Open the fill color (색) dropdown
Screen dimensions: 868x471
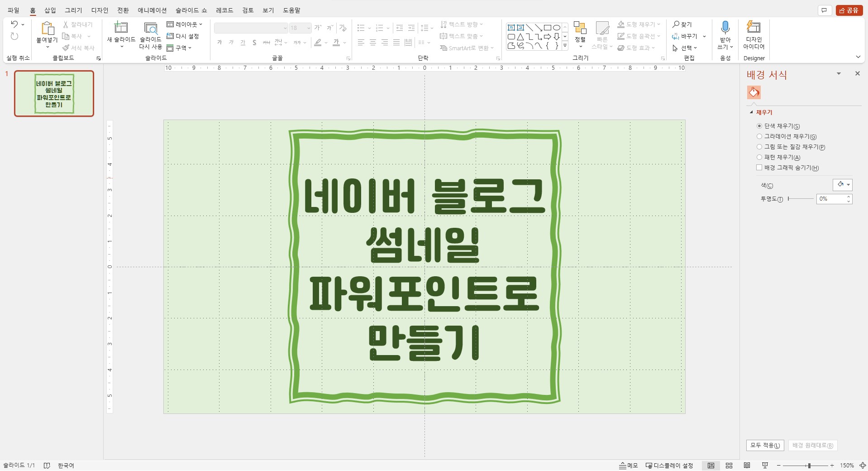tap(843, 185)
